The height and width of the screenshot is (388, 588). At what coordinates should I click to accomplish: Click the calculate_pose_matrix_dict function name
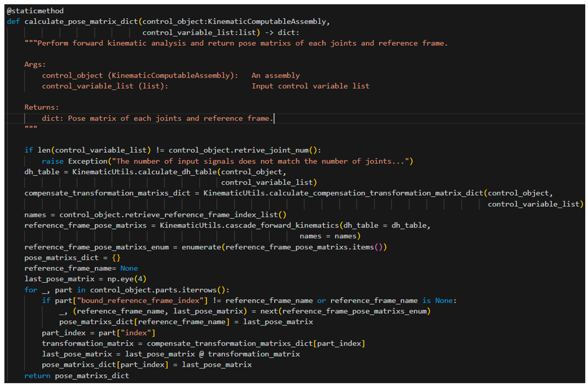pyautogui.click(x=81, y=21)
